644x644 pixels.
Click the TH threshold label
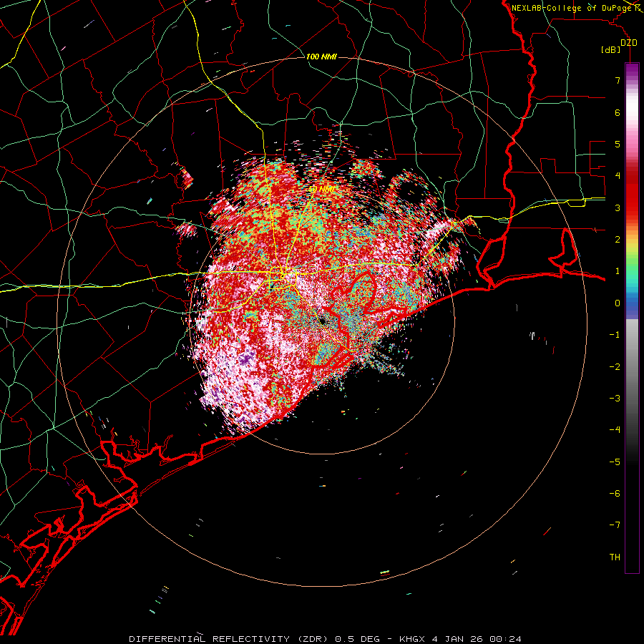coord(615,557)
